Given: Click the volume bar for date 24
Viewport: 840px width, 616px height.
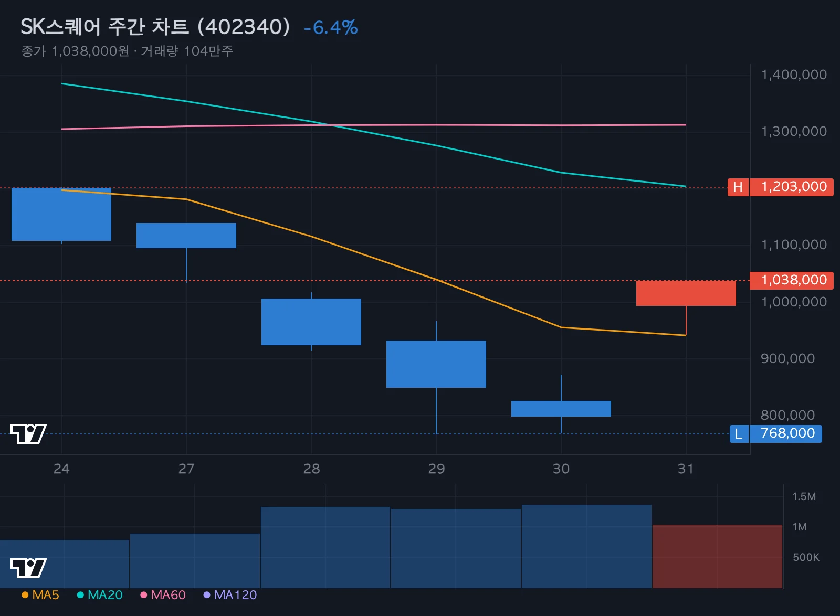Looking at the screenshot, I should click(65, 564).
